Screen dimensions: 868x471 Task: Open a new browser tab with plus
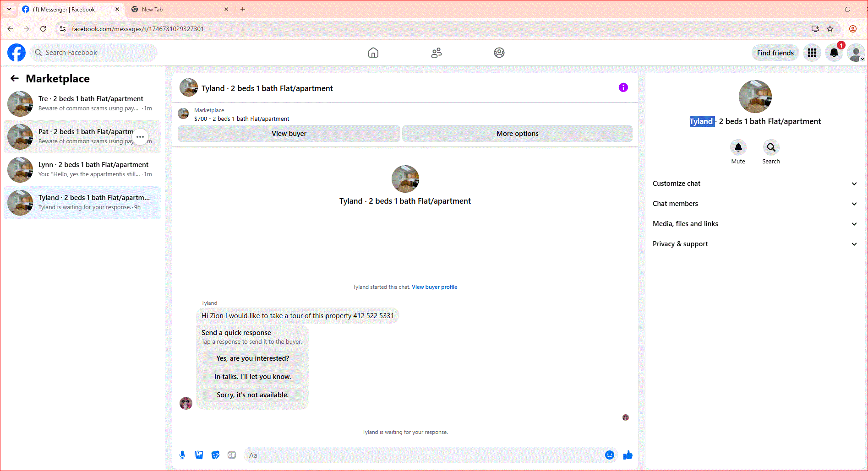tap(243, 9)
